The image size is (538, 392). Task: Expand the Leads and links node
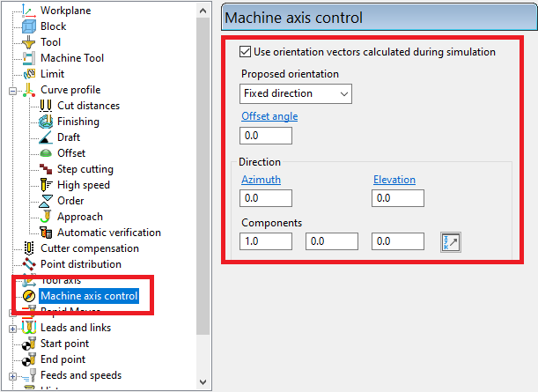point(12,328)
